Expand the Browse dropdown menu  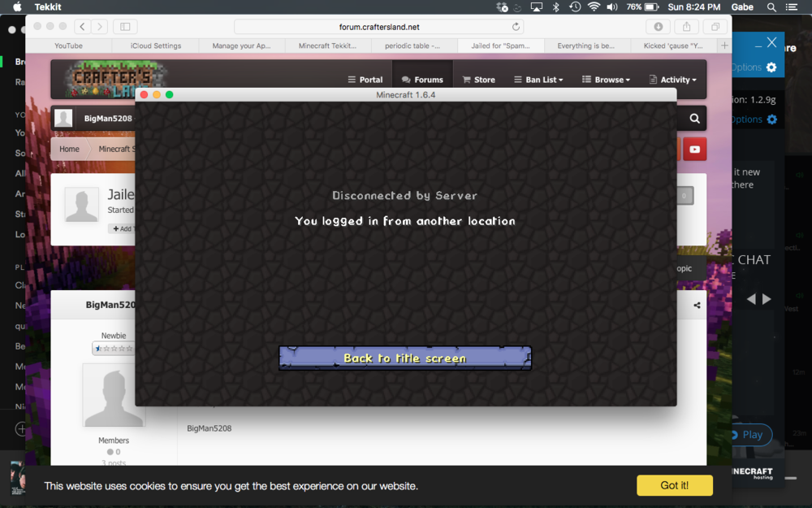(x=606, y=80)
